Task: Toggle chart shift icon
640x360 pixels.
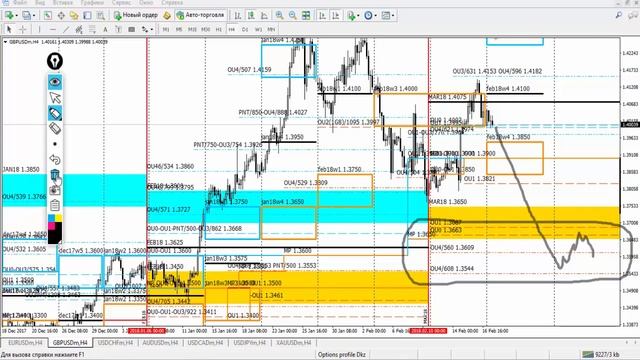Action: [336, 16]
